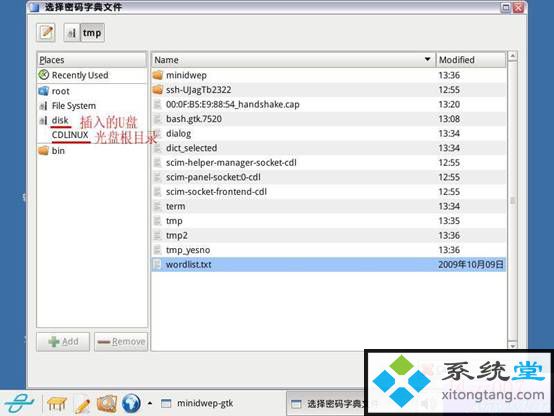
Task: Go to root via path bar drive icon
Action: (72, 33)
